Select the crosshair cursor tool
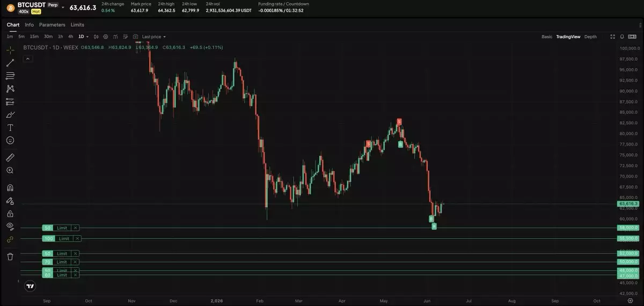This screenshot has height=306, width=644. click(x=10, y=49)
